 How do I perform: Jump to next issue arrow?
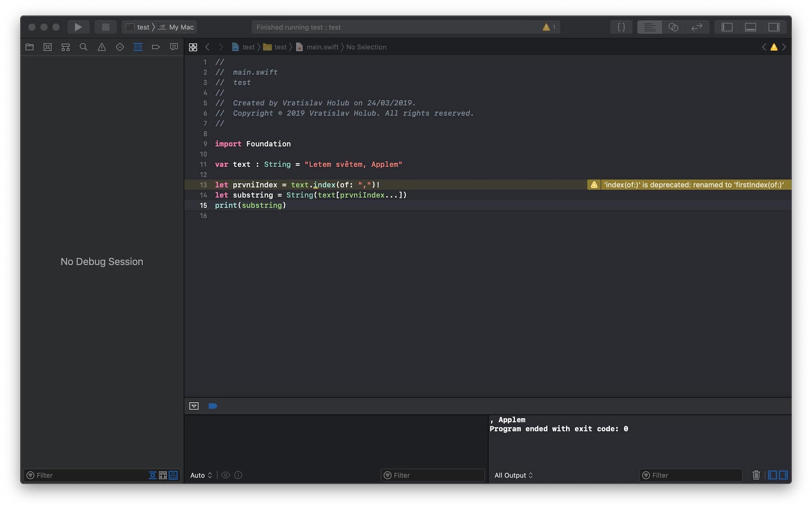coord(784,47)
